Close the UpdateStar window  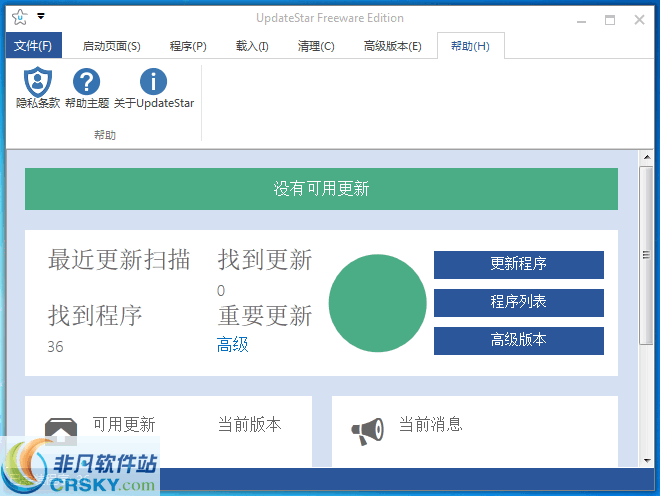pyautogui.click(x=639, y=20)
